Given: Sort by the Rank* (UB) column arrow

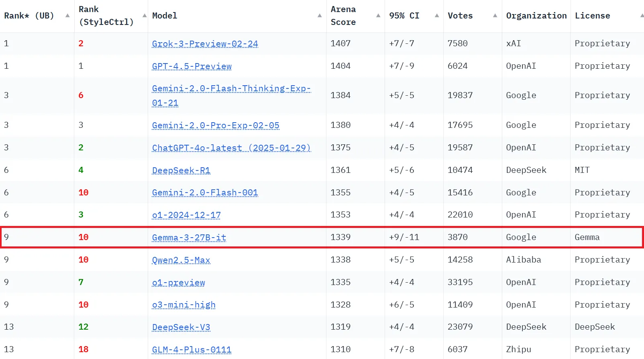Looking at the screenshot, I should pos(67,16).
